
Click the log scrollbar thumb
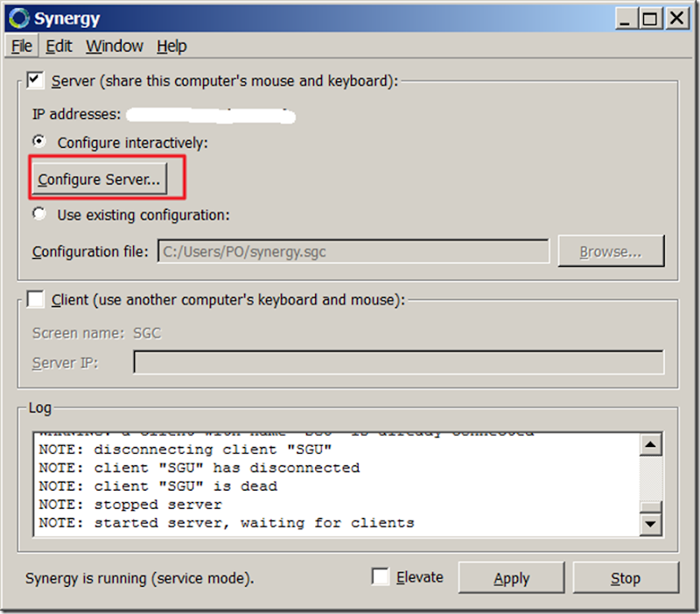point(650,507)
